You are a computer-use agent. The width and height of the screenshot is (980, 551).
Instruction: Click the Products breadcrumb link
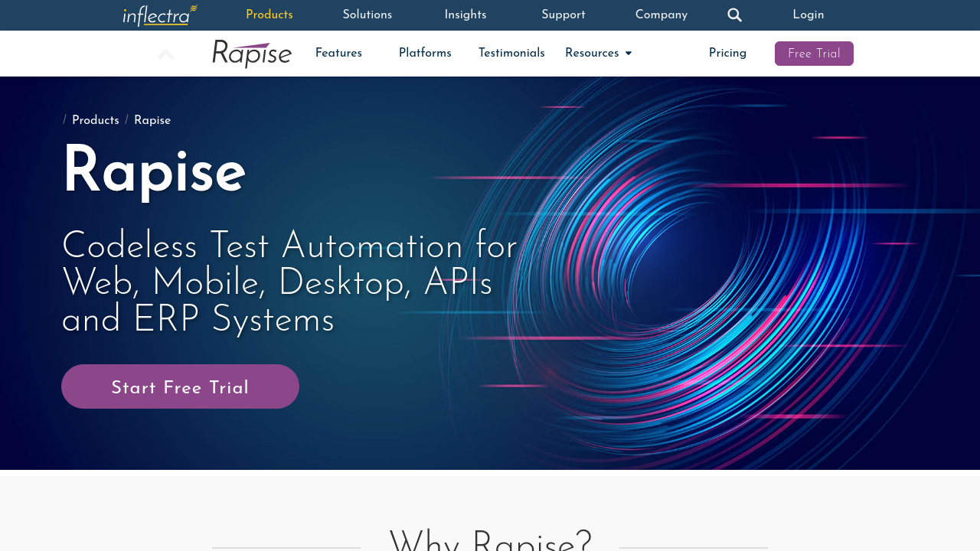[x=96, y=121]
